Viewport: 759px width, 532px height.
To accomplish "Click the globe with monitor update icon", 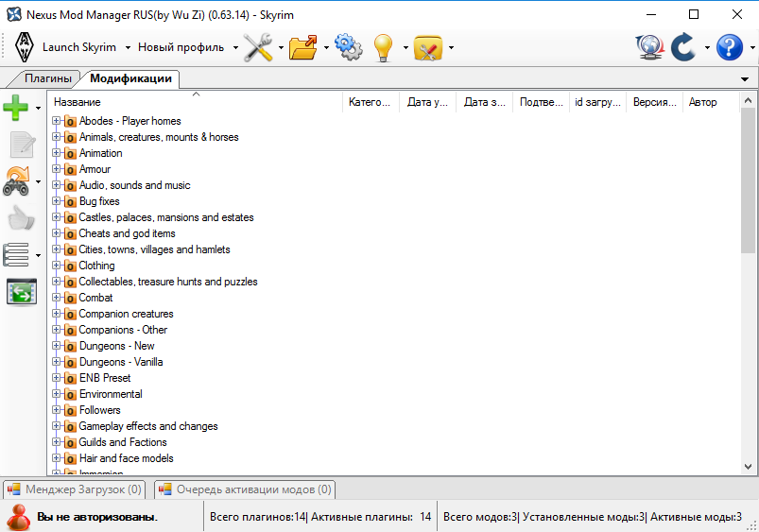I will point(649,47).
